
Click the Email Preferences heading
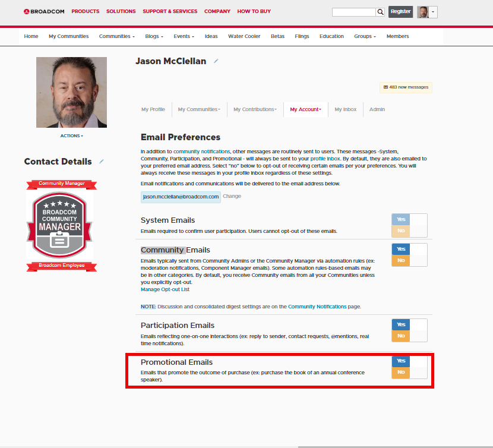[x=181, y=137]
